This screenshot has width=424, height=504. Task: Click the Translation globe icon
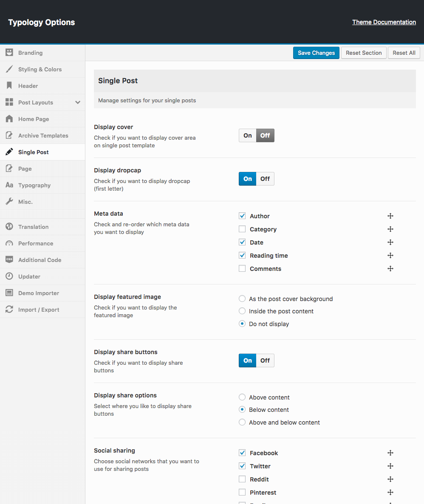tap(9, 227)
